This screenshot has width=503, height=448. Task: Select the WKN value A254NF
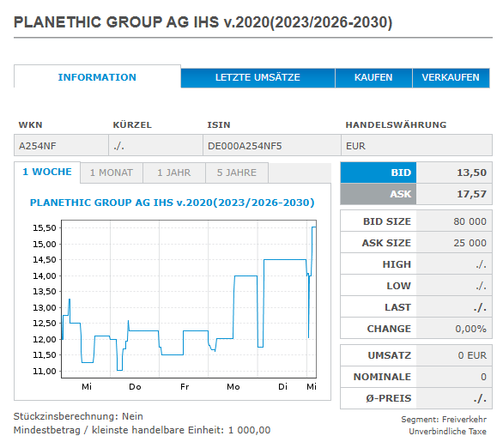pyautogui.click(x=37, y=146)
